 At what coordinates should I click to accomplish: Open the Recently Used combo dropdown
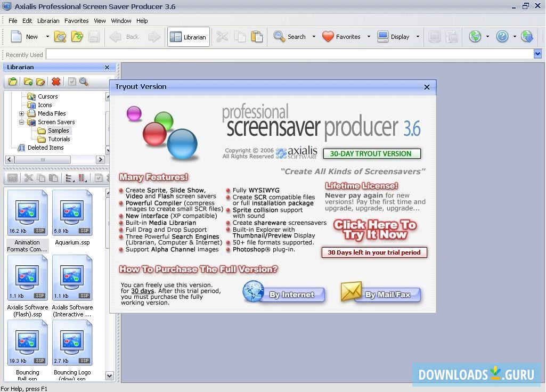point(537,54)
